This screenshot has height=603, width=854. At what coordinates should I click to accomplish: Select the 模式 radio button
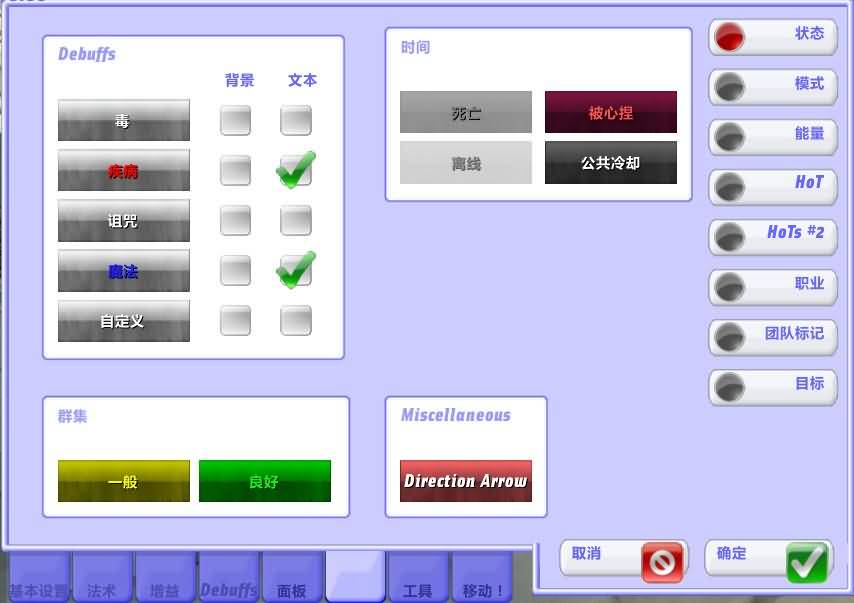(x=729, y=87)
